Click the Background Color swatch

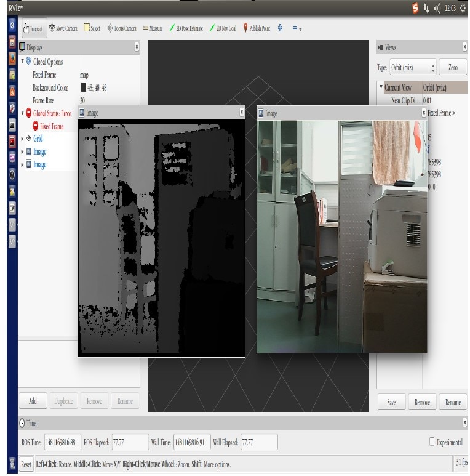pyautogui.click(x=84, y=87)
